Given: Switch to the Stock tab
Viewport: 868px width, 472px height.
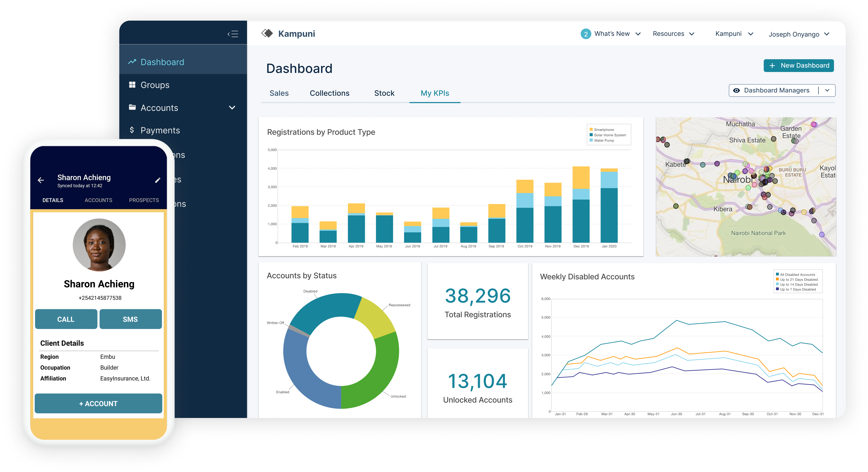Looking at the screenshot, I should point(384,93).
